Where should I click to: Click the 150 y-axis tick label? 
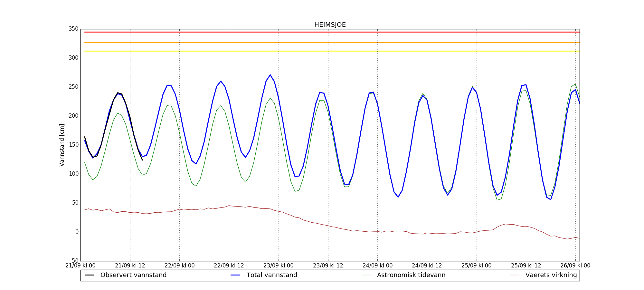coord(73,145)
